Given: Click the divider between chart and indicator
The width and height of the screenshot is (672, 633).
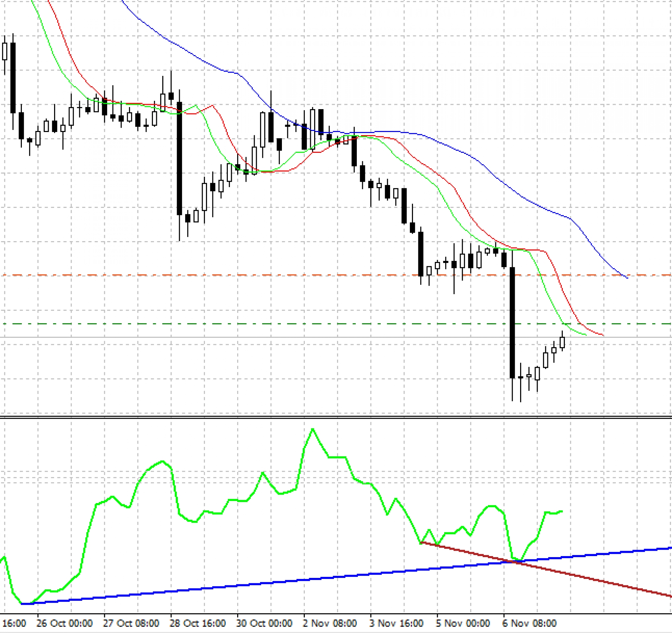Looking at the screenshot, I should (x=336, y=417).
